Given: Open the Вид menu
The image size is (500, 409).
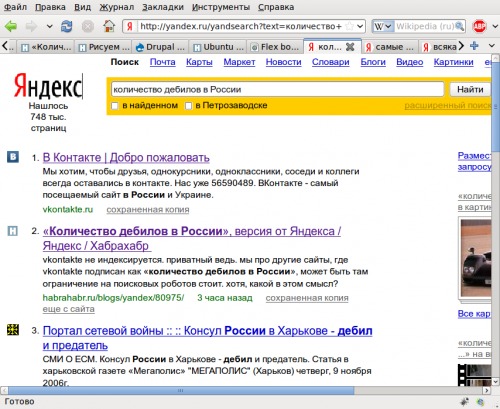Looking at the screenshot, I should pyautogui.click(x=82, y=7).
